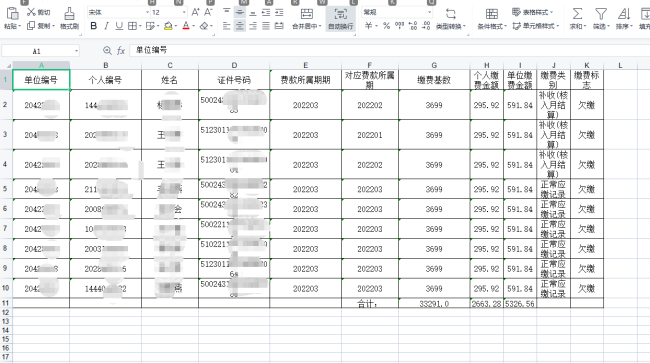Open the cell style (单元格样式) menu
The image size is (650, 363).
click(x=536, y=26)
